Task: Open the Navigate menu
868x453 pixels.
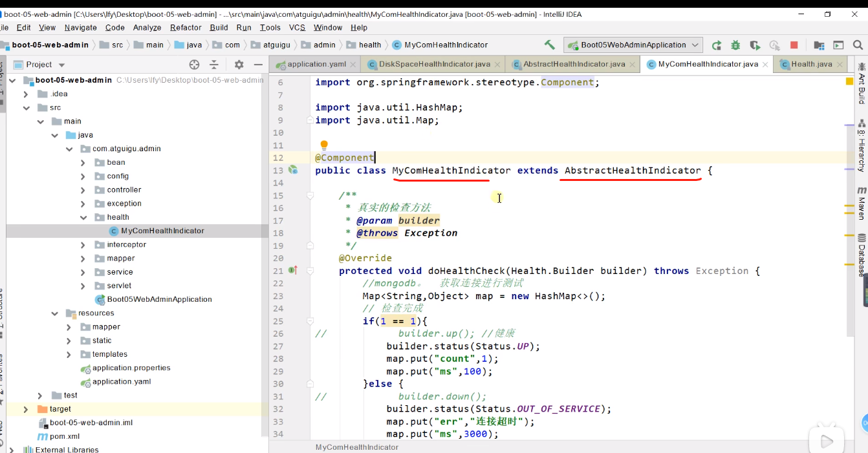Action: [x=80, y=27]
